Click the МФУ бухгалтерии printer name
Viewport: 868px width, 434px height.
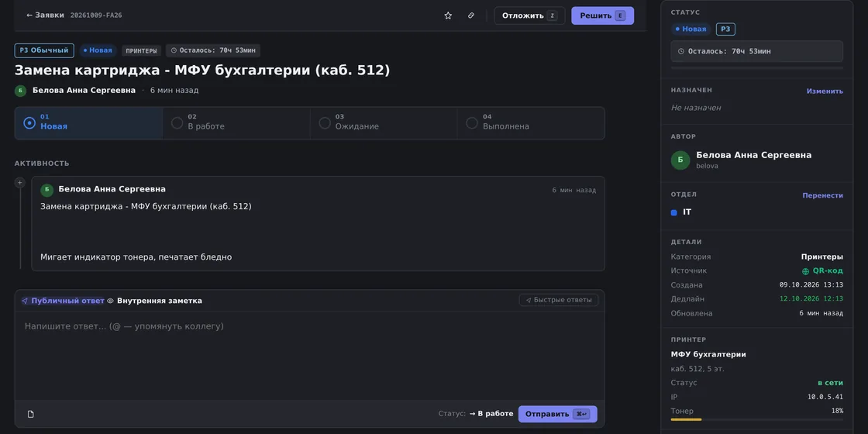(x=708, y=354)
